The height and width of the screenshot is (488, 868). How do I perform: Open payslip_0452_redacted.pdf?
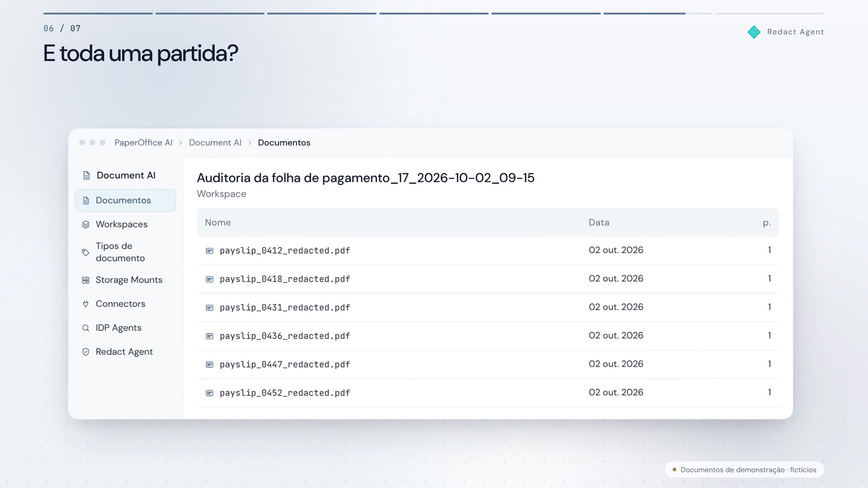[285, 393]
